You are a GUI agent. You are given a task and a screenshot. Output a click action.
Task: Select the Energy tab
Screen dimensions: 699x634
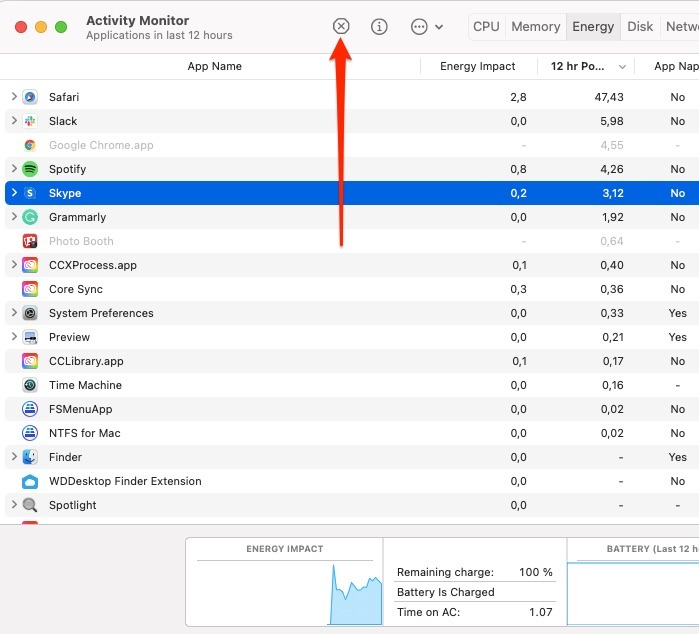coord(593,27)
